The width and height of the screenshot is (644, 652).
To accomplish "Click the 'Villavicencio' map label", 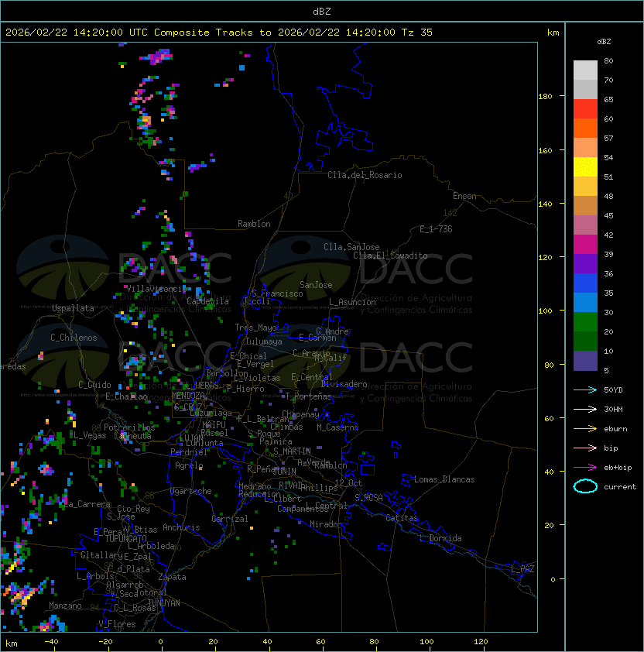I will 156,289.
